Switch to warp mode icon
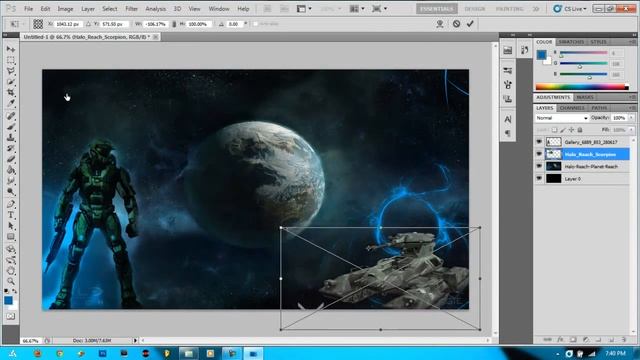Screen dimensions: 640x360 (x=440, y=24)
